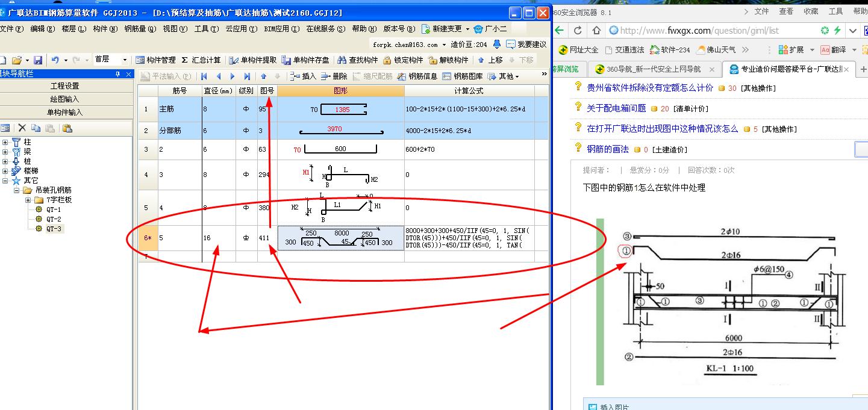The image size is (868, 410).
Task: Open 工程设置 panel
Action: (66, 86)
